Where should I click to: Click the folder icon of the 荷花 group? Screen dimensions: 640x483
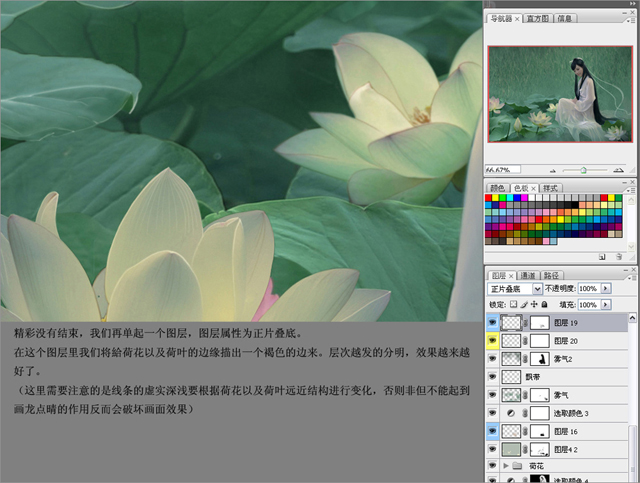[518, 465]
